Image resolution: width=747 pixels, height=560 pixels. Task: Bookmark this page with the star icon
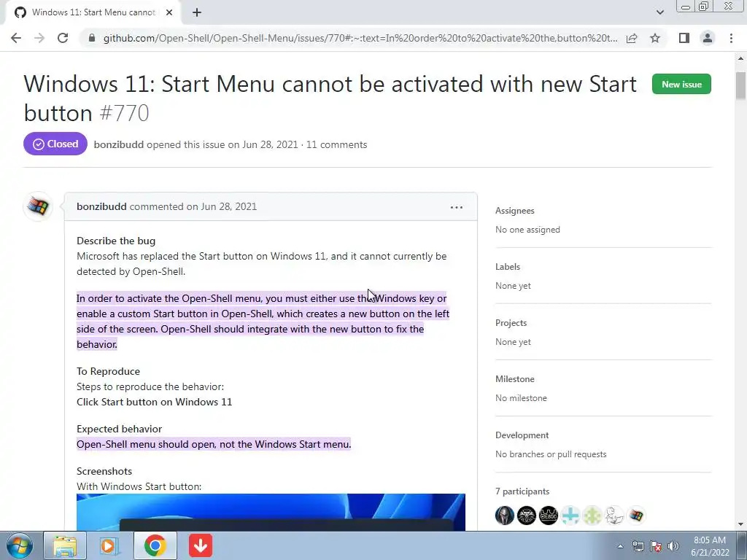(x=655, y=38)
